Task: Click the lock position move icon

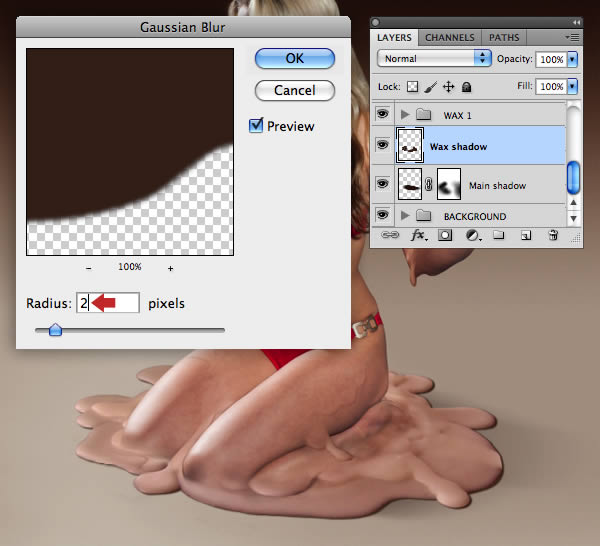Action: coord(448,87)
